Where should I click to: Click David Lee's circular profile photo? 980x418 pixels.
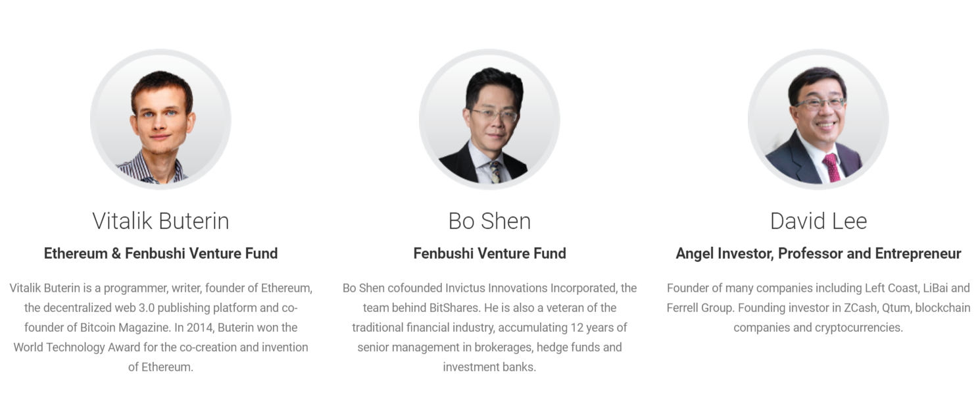(818, 119)
